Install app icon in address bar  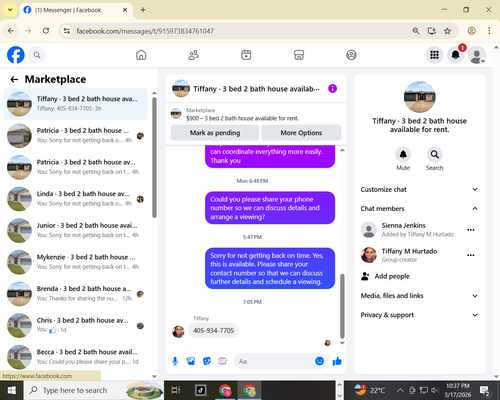pos(432,31)
